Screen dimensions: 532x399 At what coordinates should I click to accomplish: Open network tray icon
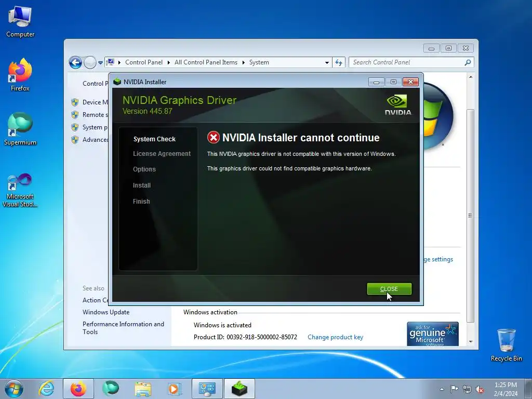(467, 389)
